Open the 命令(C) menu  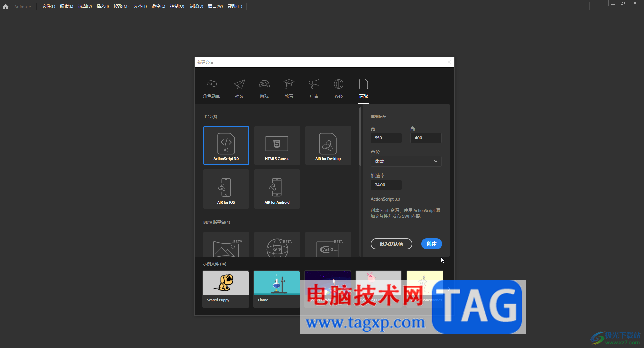[158, 6]
